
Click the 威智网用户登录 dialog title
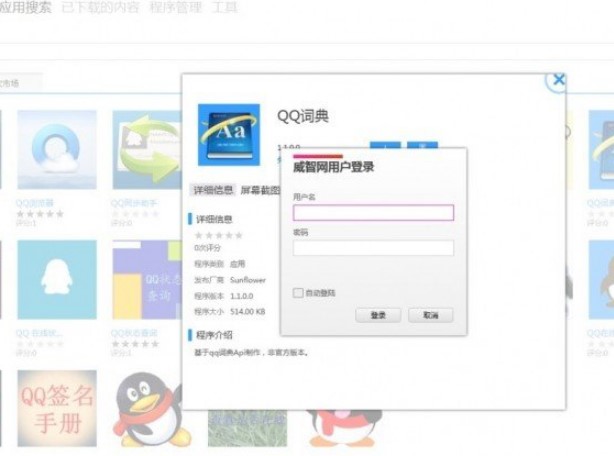333,167
